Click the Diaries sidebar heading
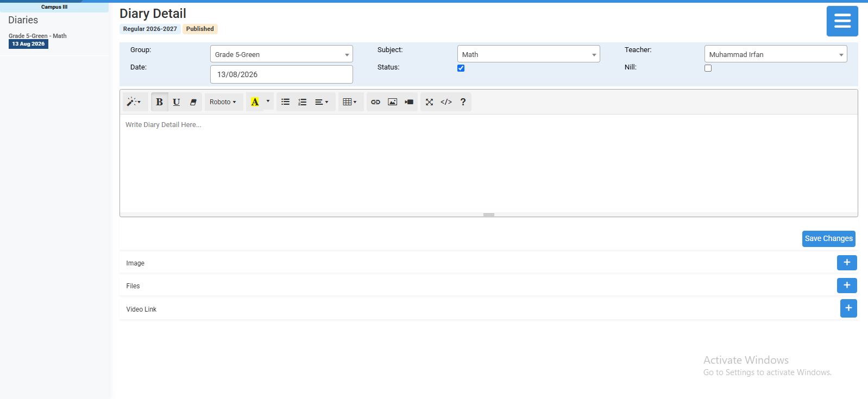This screenshot has height=399, width=868. 23,20
